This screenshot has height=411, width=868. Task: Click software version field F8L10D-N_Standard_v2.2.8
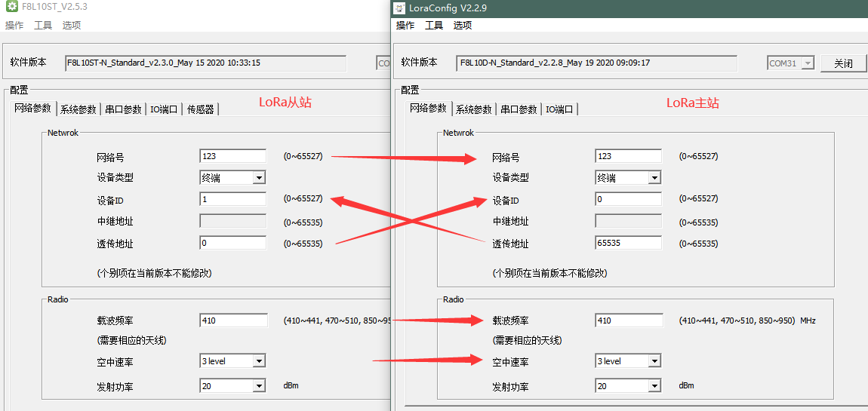pos(596,63)
